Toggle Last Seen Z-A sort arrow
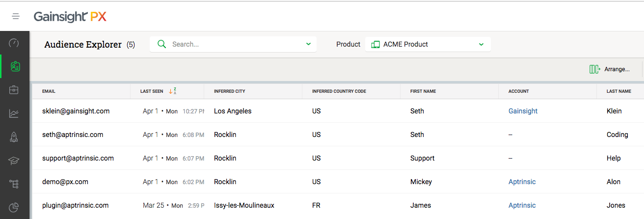Image resolution: width=644 pixels, height=219 pixels. (172, 91)
